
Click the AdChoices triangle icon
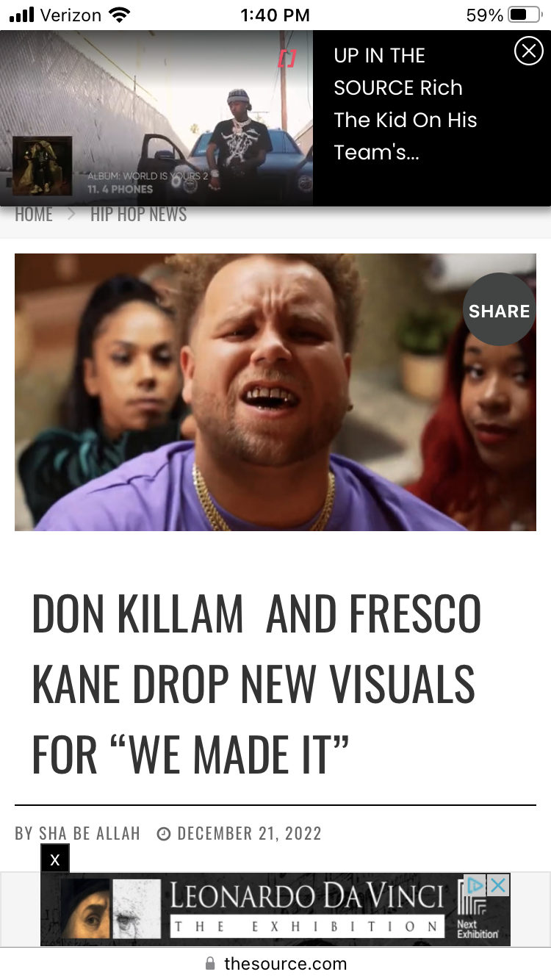pyautogui.click(x=476, y=885)
